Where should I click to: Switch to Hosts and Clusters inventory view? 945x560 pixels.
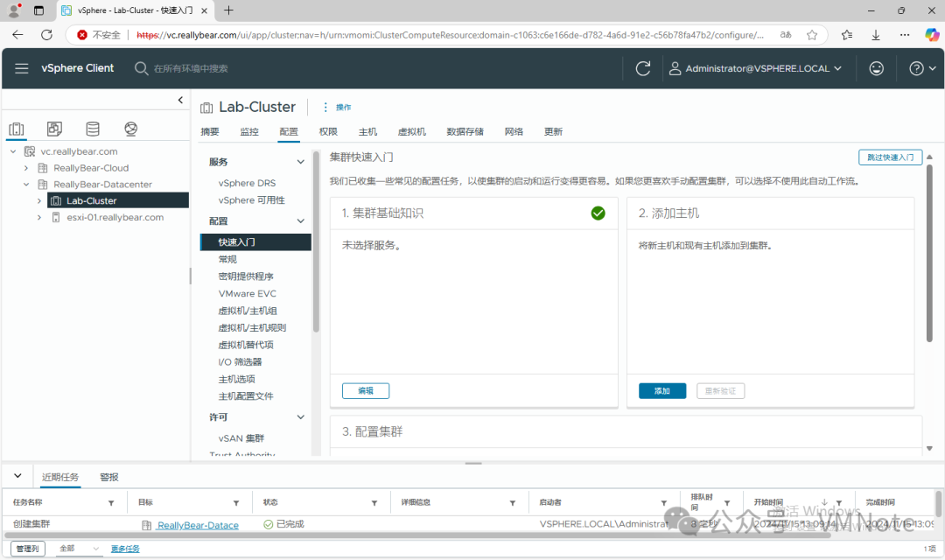coord(17,129)
